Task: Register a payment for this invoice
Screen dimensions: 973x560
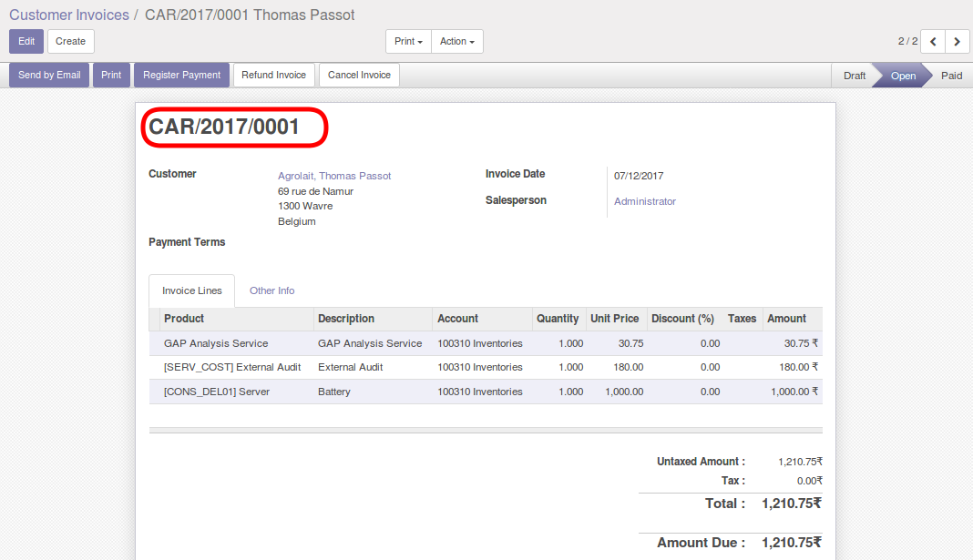Action: tap(181, 76)
